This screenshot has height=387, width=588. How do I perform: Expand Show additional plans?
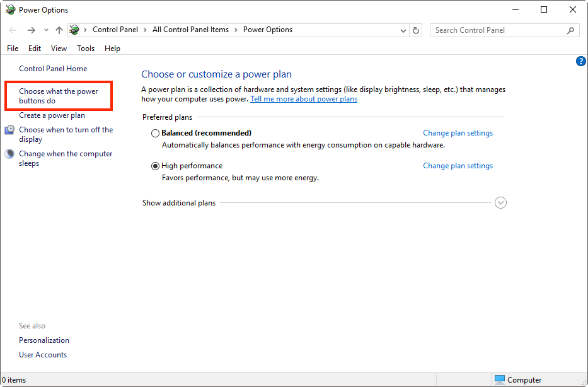click(500, 202)
